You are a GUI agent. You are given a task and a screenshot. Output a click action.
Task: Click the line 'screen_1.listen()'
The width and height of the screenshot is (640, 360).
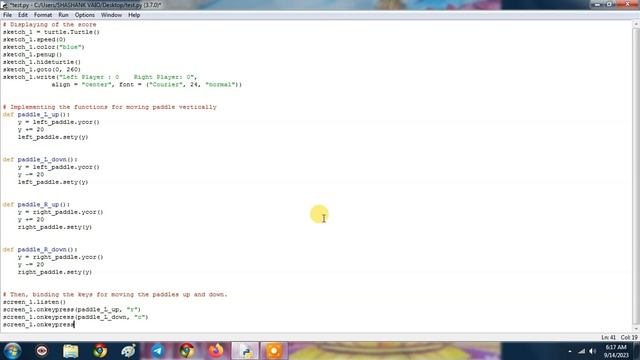[34, 302]
